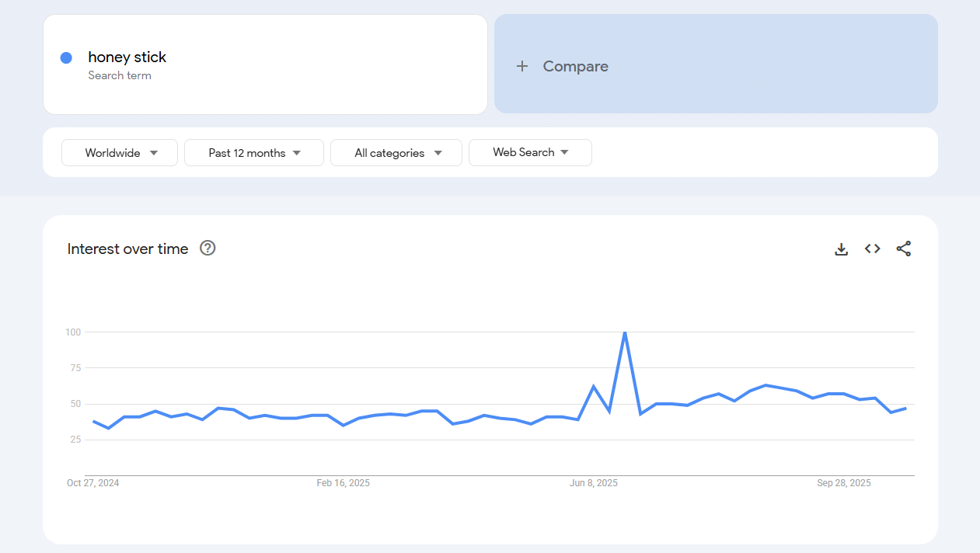Screen dimensions: 980x553
Task: Open the Interest over time help tooltip
Action: (207, 248)
